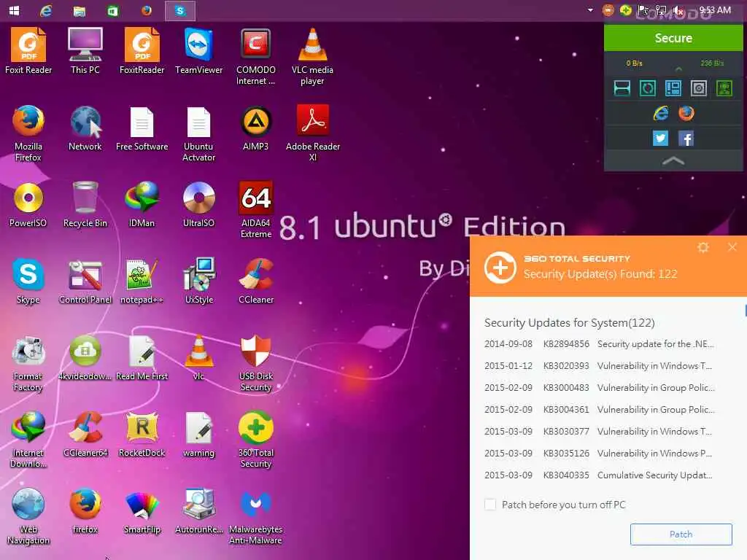The image size is (747, 560).
Task: Open USB Disk Security
Action: click(x=256, y=363)
